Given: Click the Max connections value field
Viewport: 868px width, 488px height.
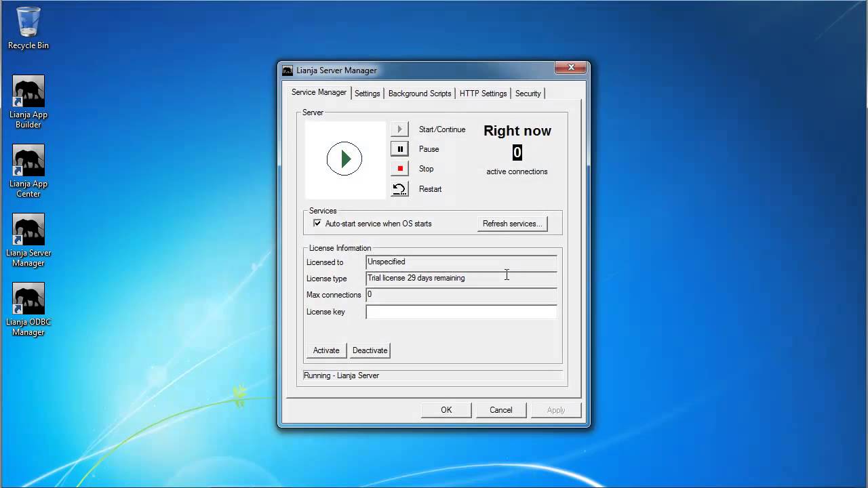Looking at the screenshot, I should coord(461,295).
